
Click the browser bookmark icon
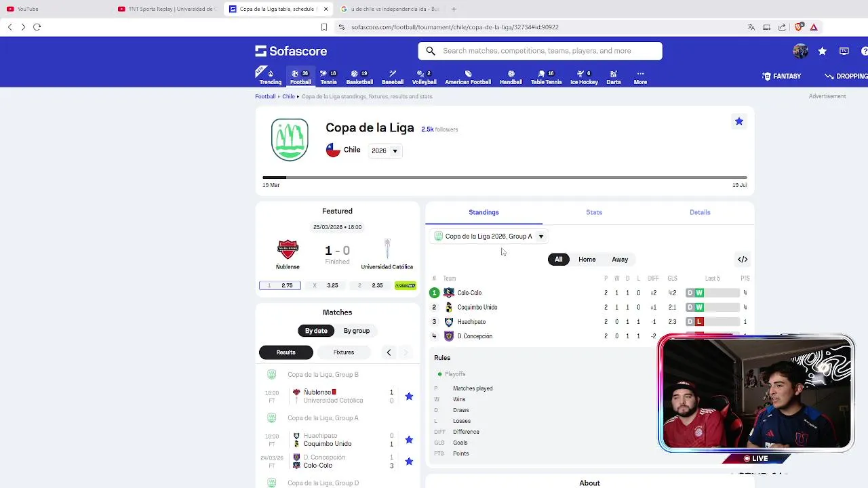tap(324, 27)
